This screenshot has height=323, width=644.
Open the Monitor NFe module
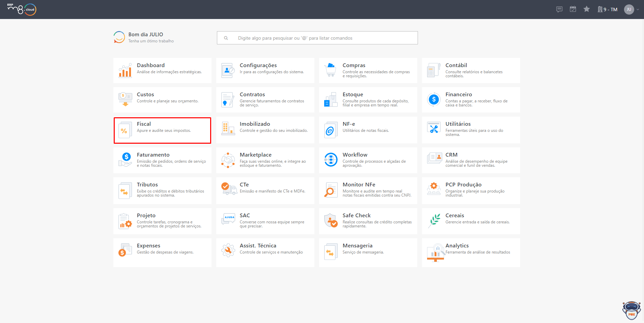[x=368, y=190]
